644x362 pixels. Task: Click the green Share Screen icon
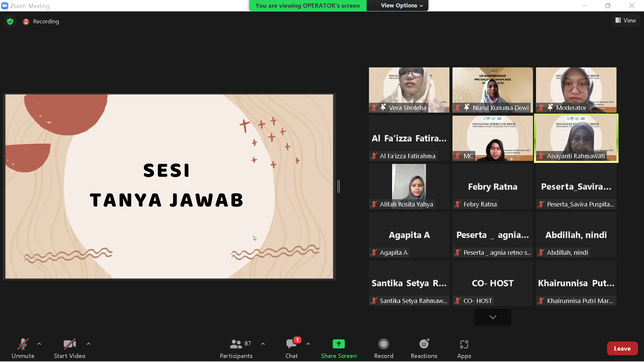[x=338, y=344]
